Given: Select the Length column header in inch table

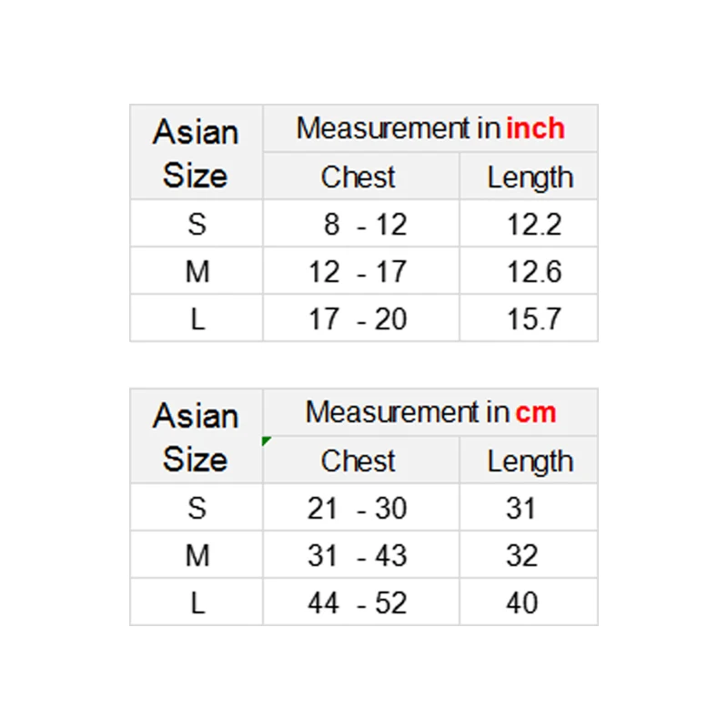Looking at the screenshot, I should tap(530, 177).
